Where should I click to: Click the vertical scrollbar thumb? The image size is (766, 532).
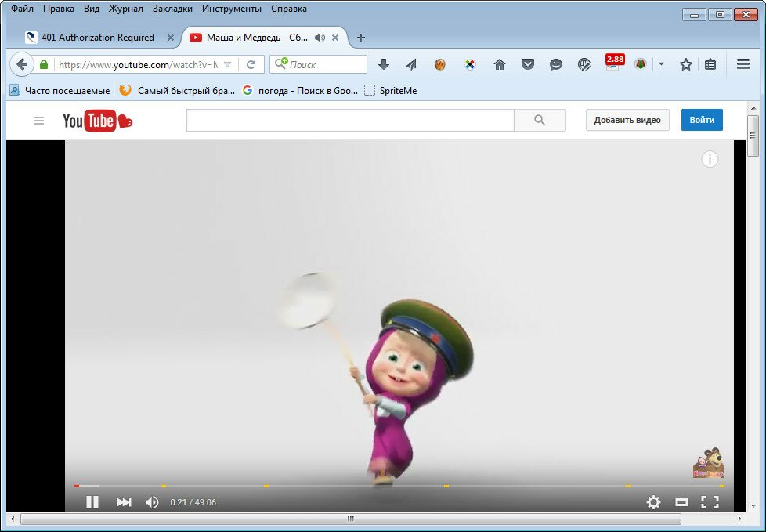753,136
